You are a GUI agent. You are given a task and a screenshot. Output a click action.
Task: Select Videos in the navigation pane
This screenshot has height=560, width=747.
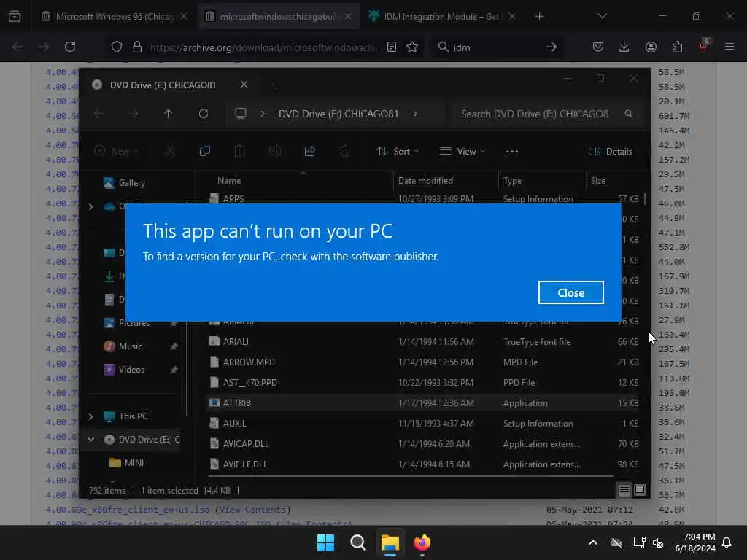pyautogui.click(x=131, y=369)
